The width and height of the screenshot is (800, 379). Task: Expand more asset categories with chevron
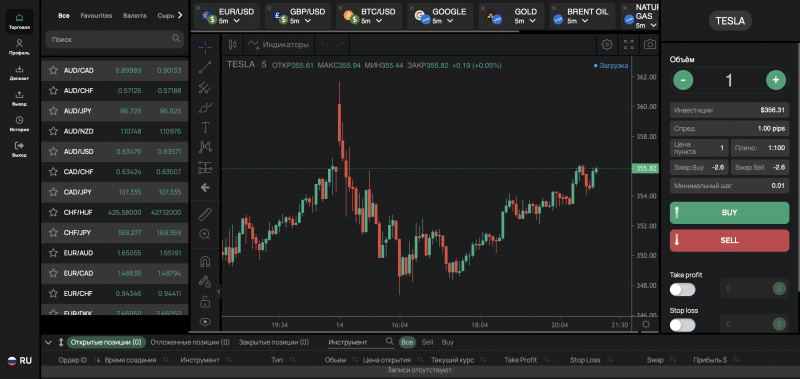180,16
